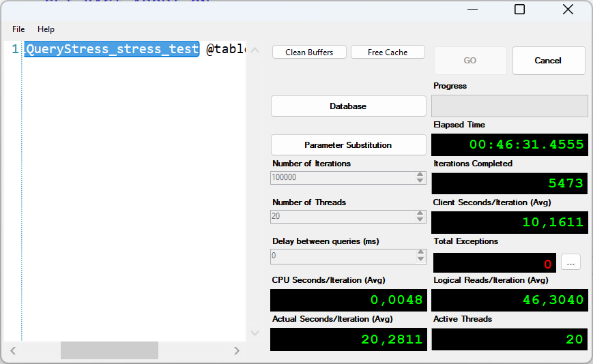Viewport: 593px width, 364px height.
Task: Increase Number of Iterations with up arrow
Action: 420,175
